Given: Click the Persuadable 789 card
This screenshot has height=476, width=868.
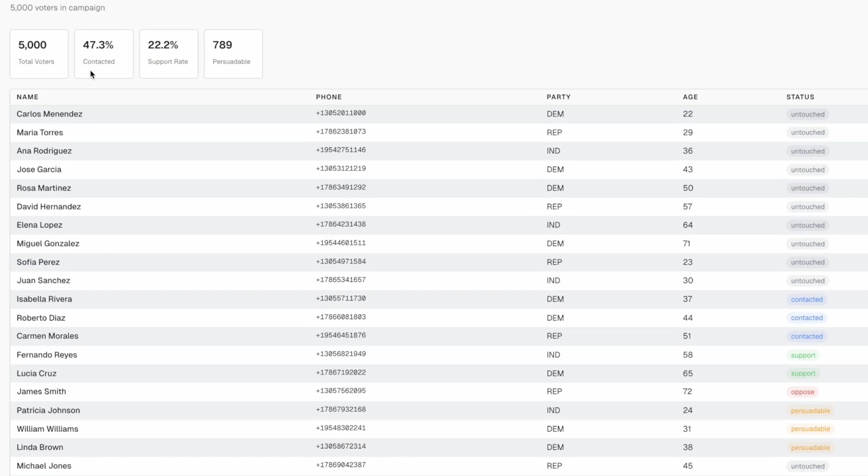Looking at the screenshot, I should tap(233, 54).
